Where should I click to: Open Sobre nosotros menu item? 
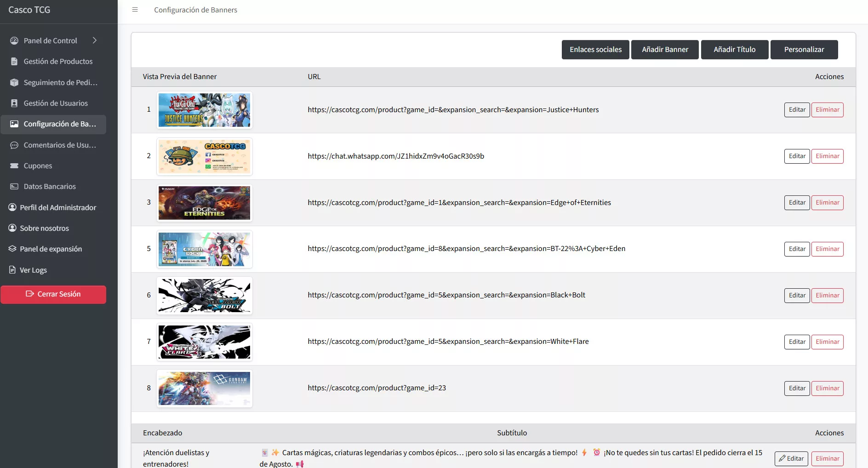coord(44,228)
